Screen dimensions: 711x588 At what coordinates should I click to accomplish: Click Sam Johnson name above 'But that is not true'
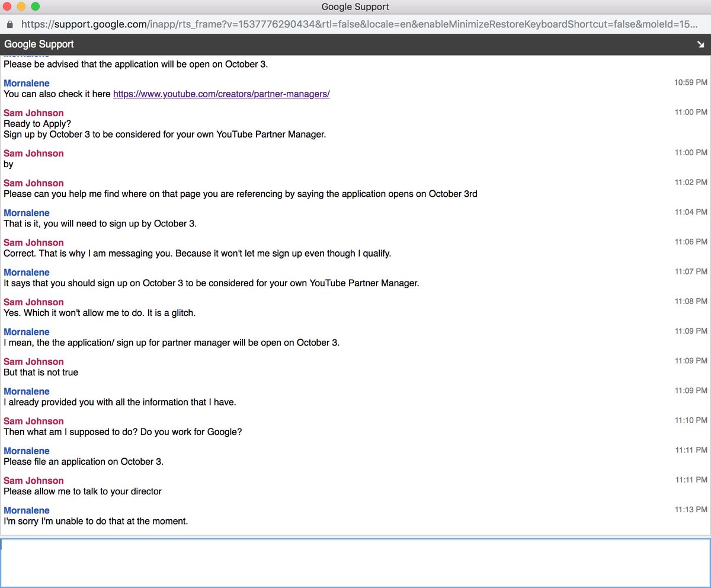(x=34, y=362)
